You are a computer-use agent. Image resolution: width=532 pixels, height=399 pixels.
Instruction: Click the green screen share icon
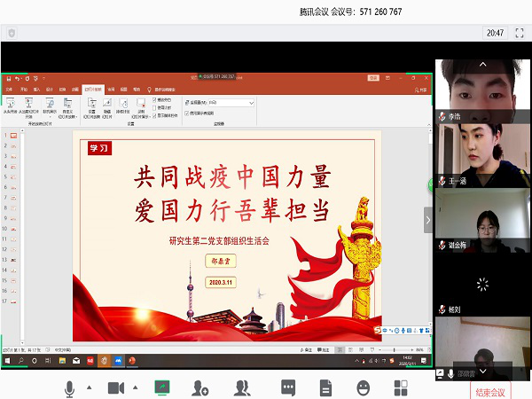tap(161, 388)
